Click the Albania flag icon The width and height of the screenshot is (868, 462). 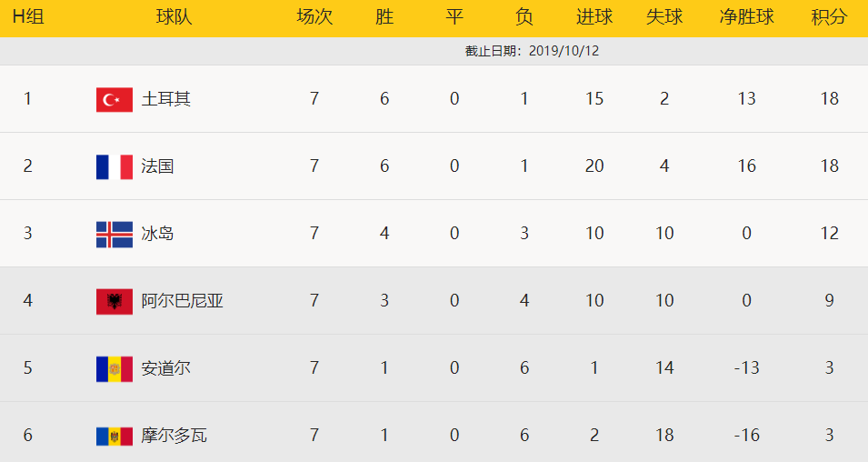coord(115,301)
